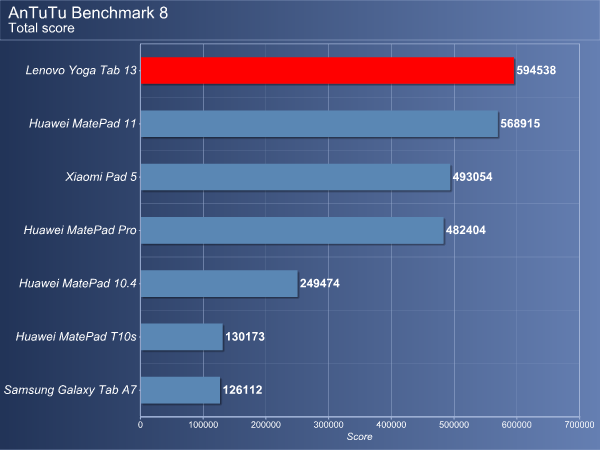Select the Huawei MatePad 10.4 label
This screenshot has height=450, width=600.
[78, 283]
